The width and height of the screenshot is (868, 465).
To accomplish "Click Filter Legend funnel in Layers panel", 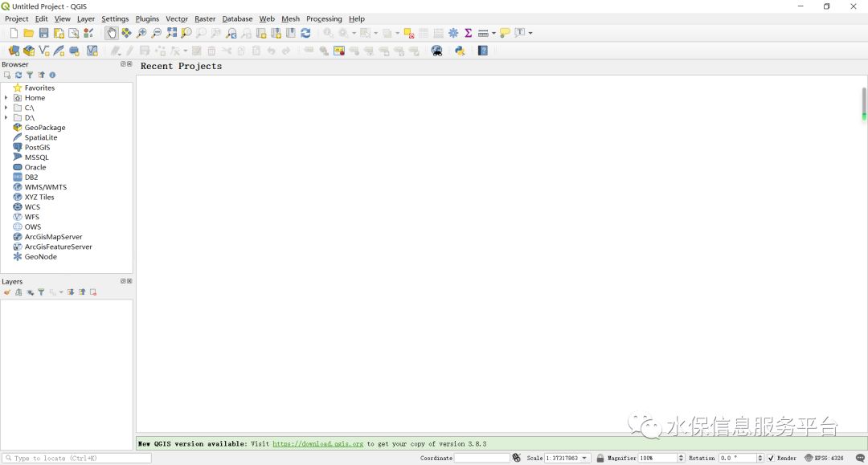I will point(41,292).
